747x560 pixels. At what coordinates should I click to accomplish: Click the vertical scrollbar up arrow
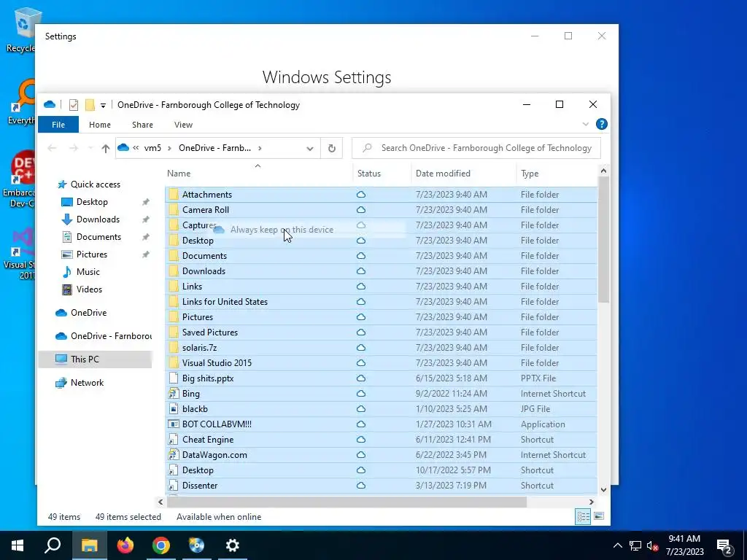coord(603,171)
